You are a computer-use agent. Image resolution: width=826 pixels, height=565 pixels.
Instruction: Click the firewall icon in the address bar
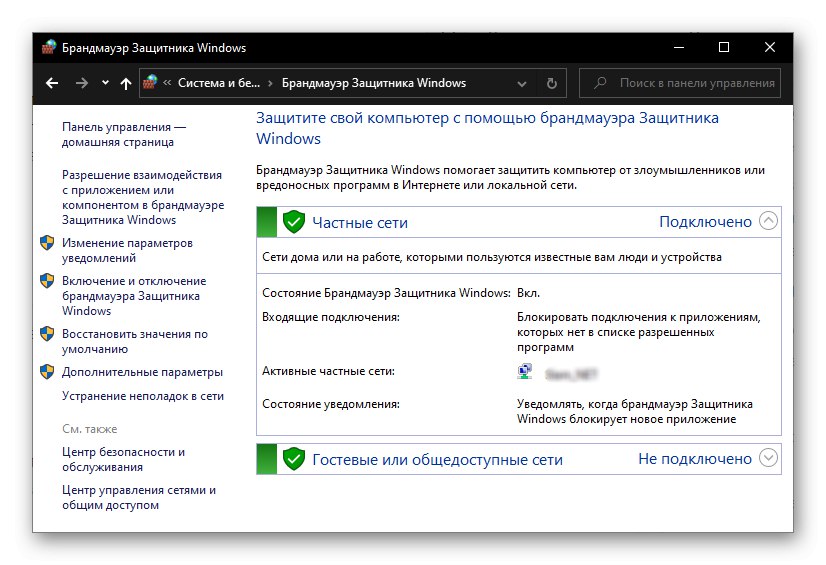tap(150, 82)
